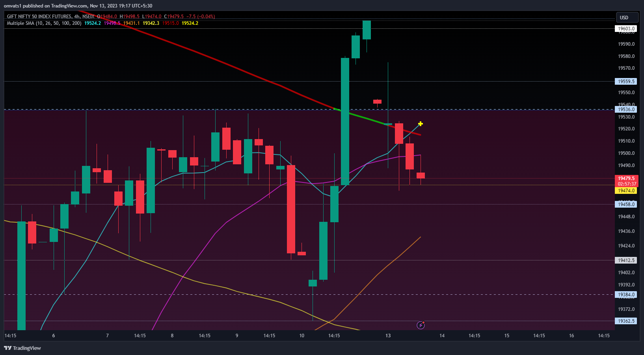This screenshot has width=644, height=355.
Task: Click the dark red SMA value 19515.0
Action: click(171, 23)
